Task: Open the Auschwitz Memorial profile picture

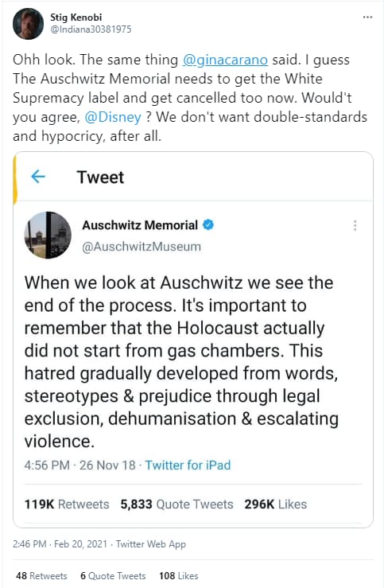Action: 48,236
